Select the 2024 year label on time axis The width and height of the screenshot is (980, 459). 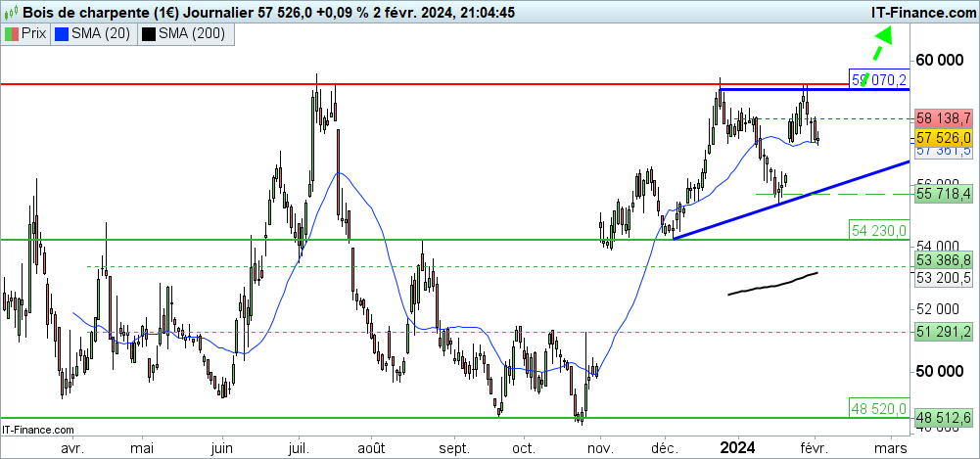coord(736,448)
